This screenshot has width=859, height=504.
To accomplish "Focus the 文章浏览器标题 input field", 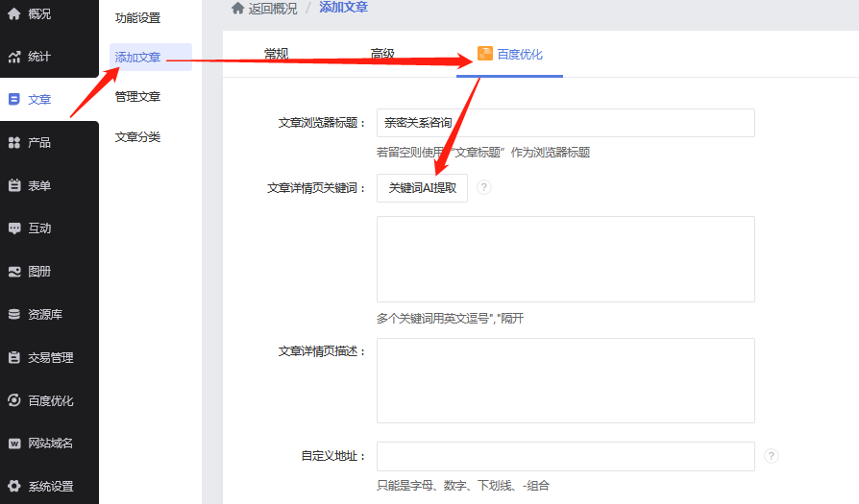I will click(566, 123).
